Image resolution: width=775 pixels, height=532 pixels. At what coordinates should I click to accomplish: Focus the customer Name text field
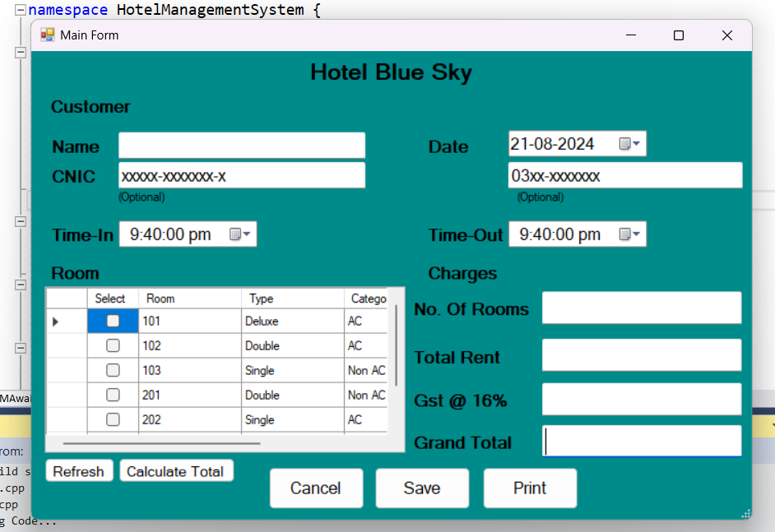click(x=241, y=146)
